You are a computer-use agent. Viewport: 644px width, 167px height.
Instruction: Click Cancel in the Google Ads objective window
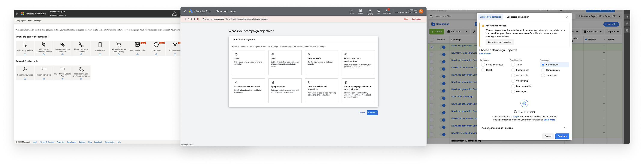point(361,113)
